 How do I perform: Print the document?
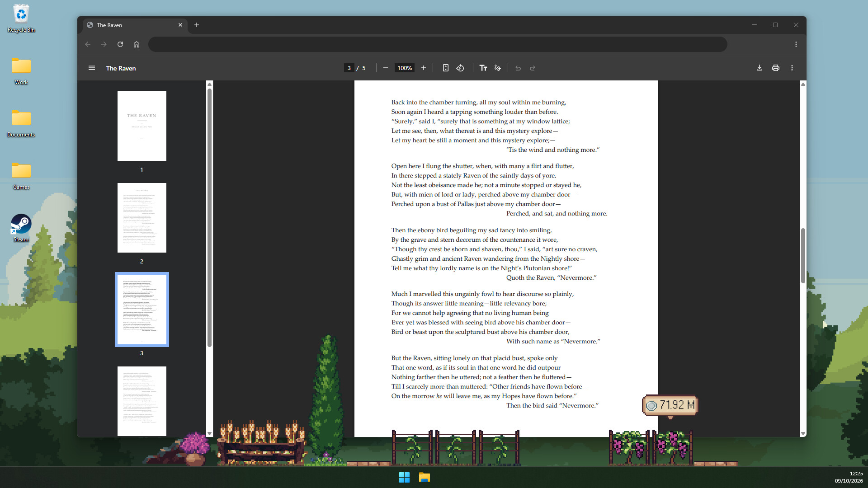(x=776, y=68)
